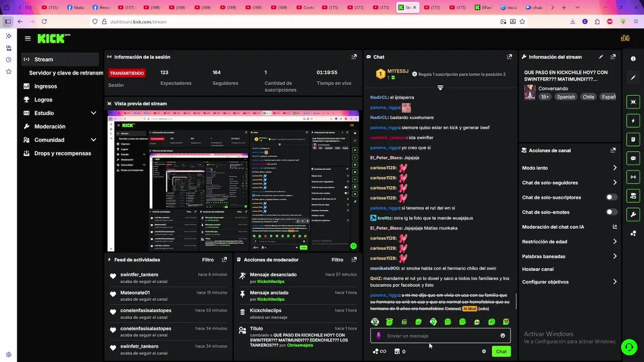Image resolution: width=644 pixels, height=362 pixels.
Task: Click the chat scrollbar
Action: (516, 301)
